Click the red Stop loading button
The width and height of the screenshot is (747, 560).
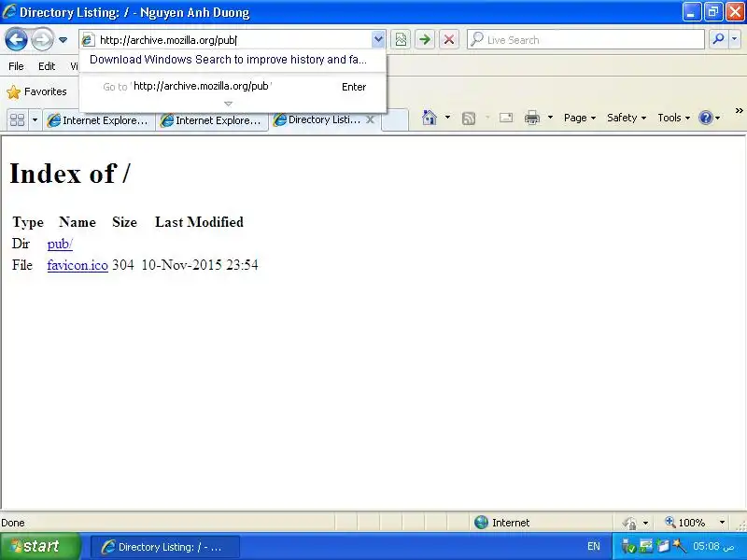tap(449, 39)
